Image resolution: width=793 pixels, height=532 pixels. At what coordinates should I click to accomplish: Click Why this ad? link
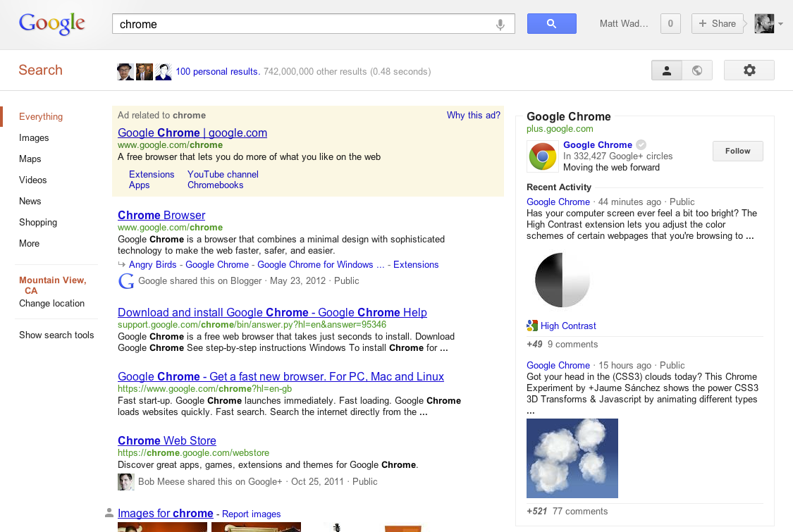pyautogui.click(x=474, y=116)
